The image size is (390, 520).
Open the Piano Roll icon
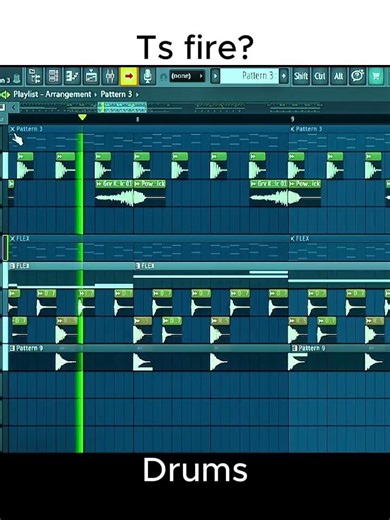click(x=72, y=76)
